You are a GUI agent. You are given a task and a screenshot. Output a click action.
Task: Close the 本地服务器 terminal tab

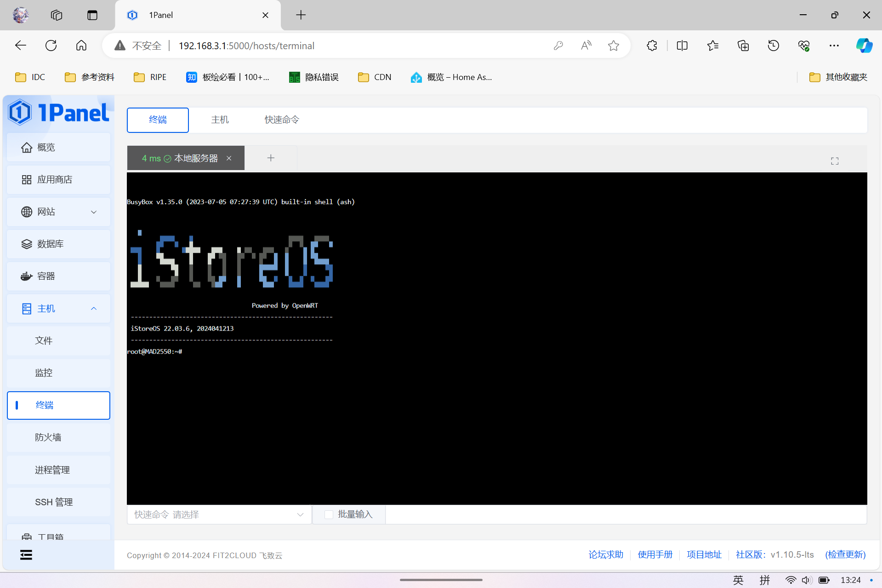(x=229, y=158)
